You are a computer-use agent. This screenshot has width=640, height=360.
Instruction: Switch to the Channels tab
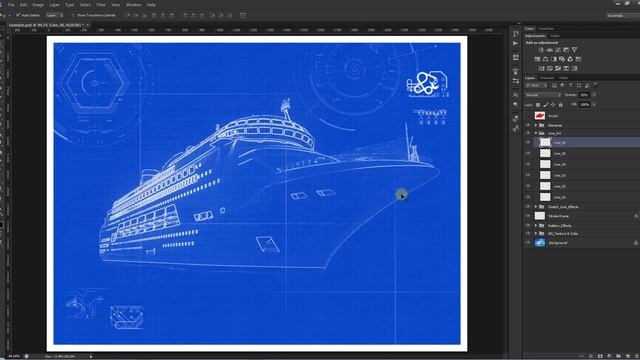[547, 78]
